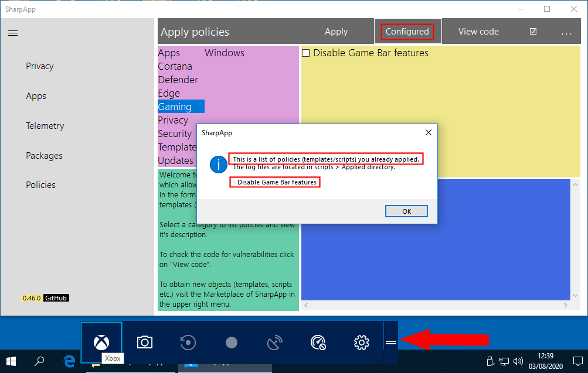Open the three-dots menu in the top bar
Screen dimensions: 588x373
tap(566, 32)
